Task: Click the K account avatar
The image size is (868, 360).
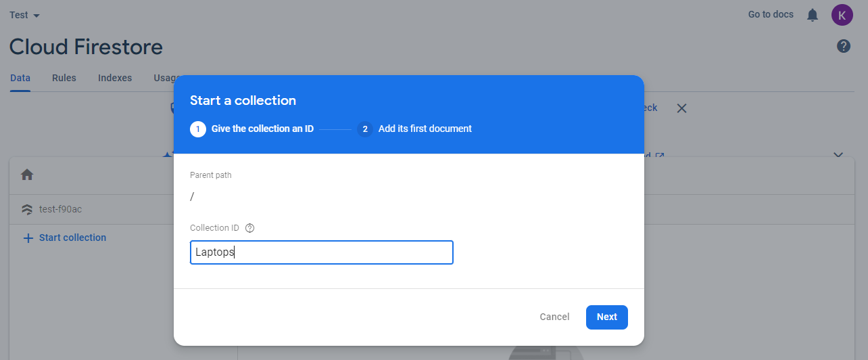Action: (x=842, y=15)
